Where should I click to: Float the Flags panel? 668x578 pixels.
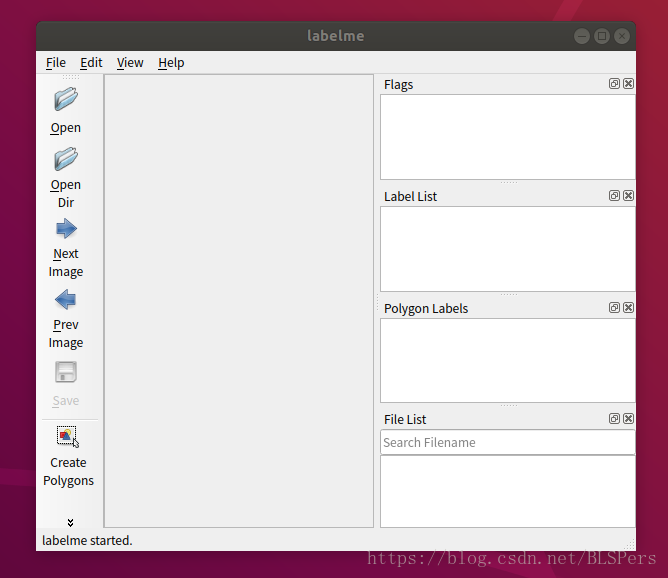(x=614, y=83)
